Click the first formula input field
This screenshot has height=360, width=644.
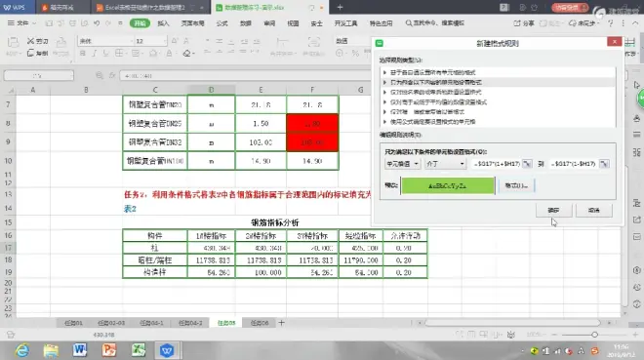tap(496, 164)
